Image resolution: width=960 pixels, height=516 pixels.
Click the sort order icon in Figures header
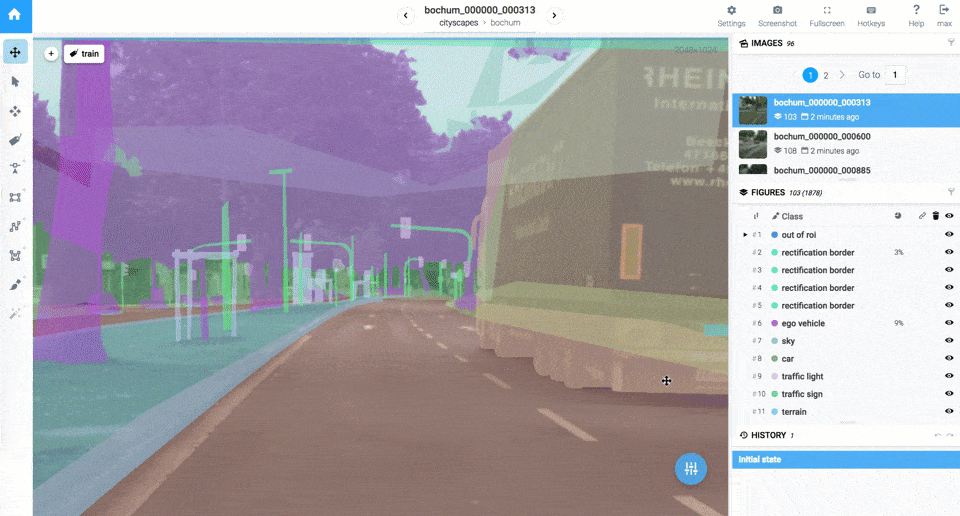pos(756,216)
